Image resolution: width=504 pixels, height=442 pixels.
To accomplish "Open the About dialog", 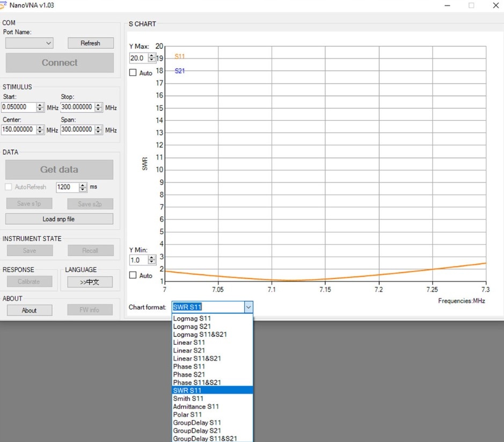I will coord(29,310).
